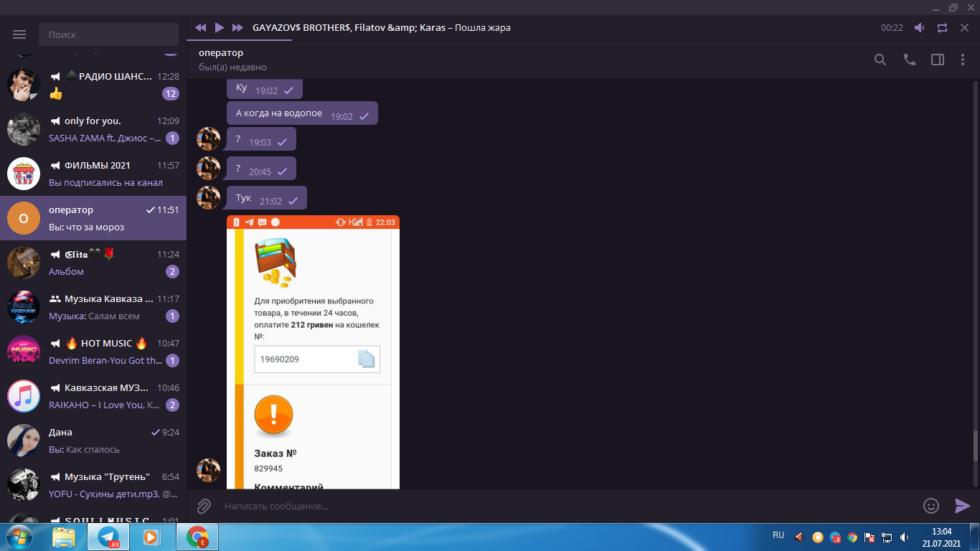The height and width of the screenshot is (551, 980).
Task: Click RU language indicator in tray
Action: (x=778, y=535)
